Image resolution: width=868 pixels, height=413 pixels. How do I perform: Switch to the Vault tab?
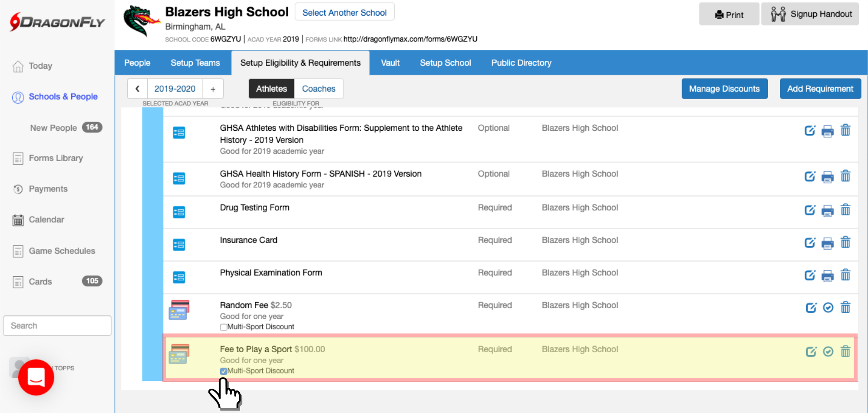pyautogui.click(x=390, y=63)
